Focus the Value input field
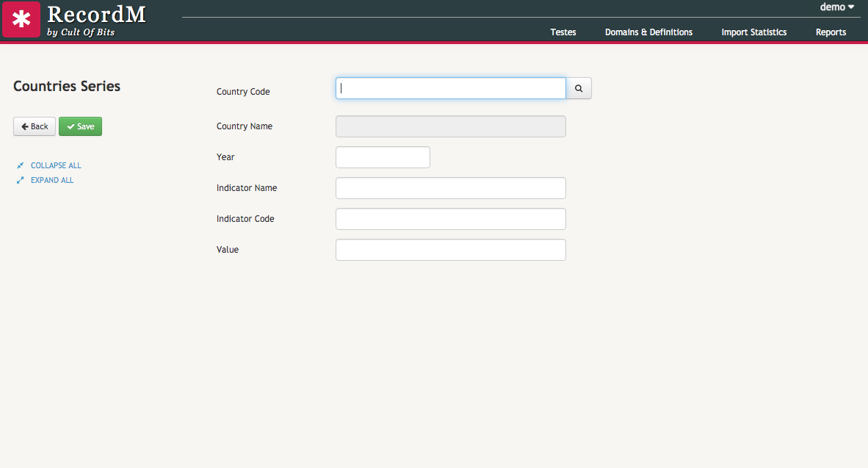Image resolution: width=868 pixels, height=468 pixels. pos(451,250)
